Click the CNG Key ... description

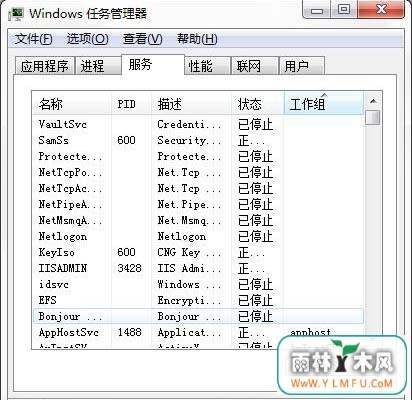point(189,252)
